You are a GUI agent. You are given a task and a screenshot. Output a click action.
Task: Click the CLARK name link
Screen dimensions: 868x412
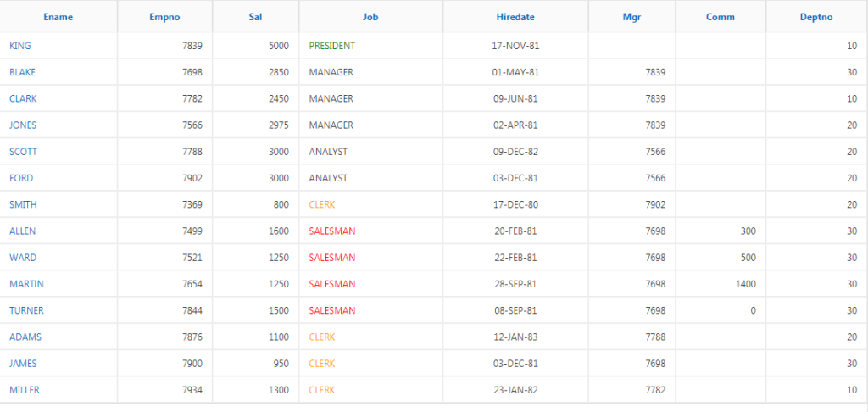pos(23,98)
